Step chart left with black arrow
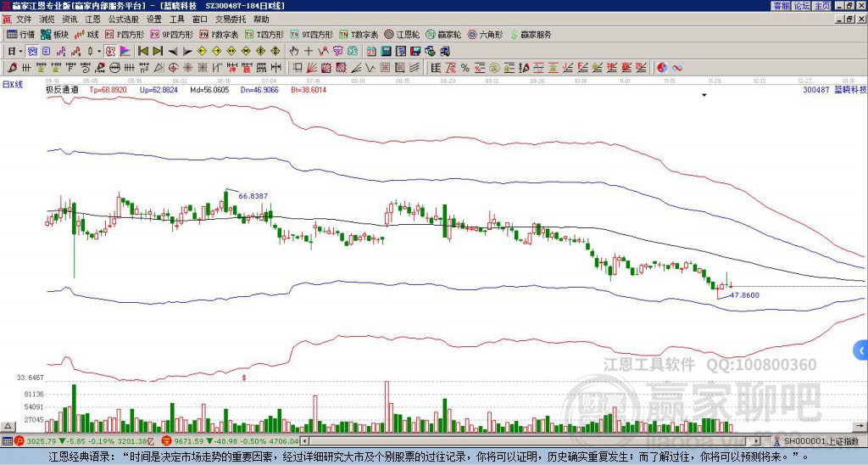The height and width of the screenshot is (465, 868). (x=173, y=52)
